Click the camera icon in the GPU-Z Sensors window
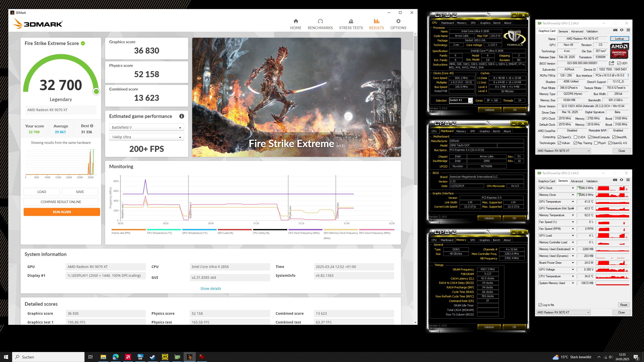 tap(615, 180)
